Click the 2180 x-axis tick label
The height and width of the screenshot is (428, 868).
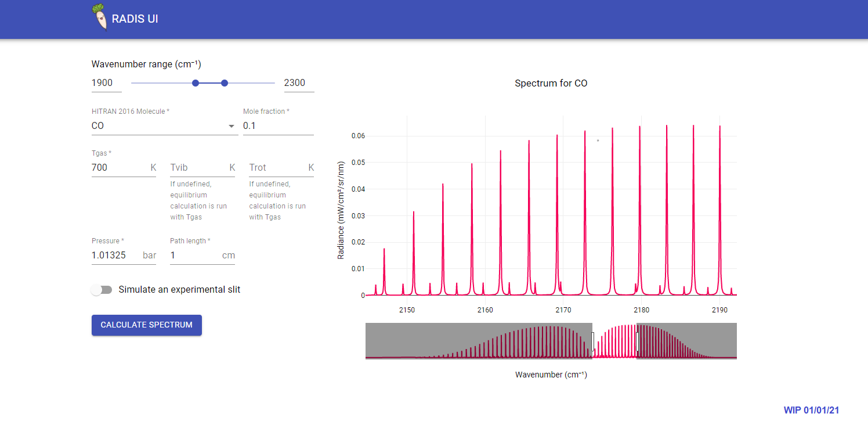point(641,310)
